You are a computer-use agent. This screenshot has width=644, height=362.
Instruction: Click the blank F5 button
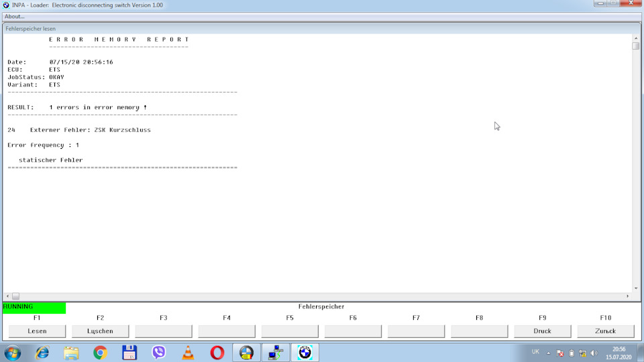click(x=290, y=330)
